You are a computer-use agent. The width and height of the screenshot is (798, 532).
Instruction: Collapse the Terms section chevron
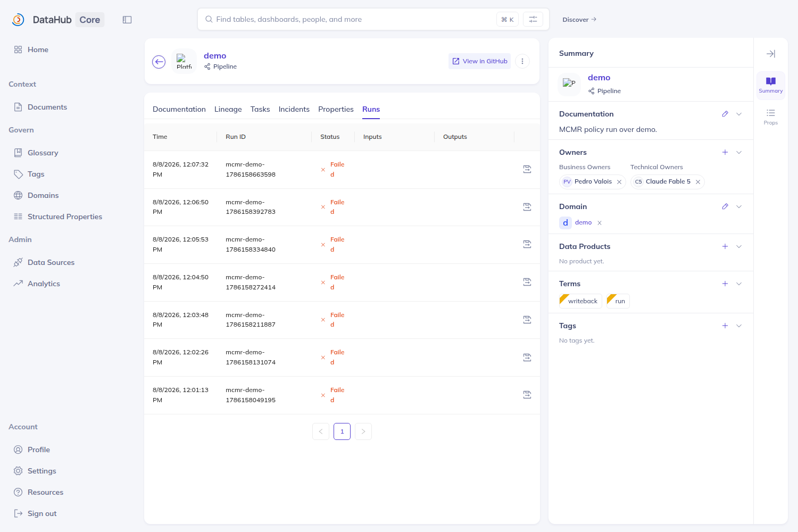739,284
